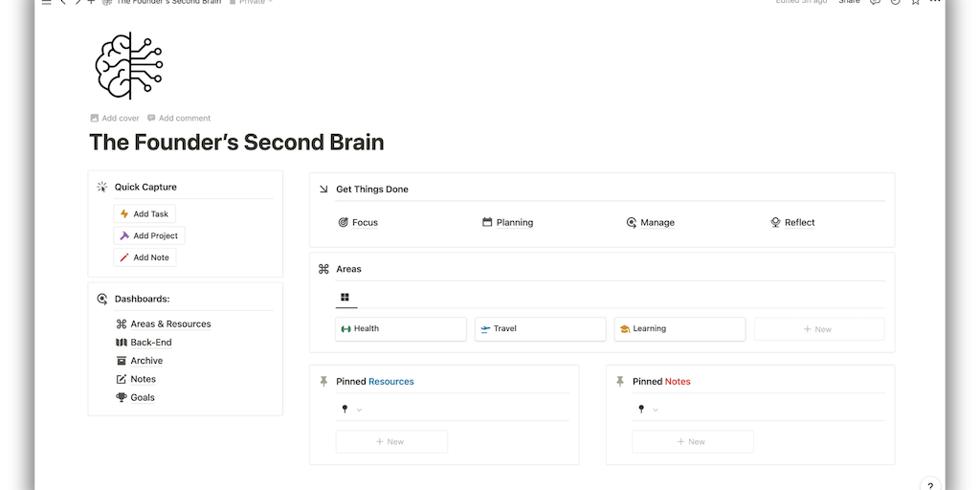Click the blue Resources word in heading

click(x=391, y=381)
